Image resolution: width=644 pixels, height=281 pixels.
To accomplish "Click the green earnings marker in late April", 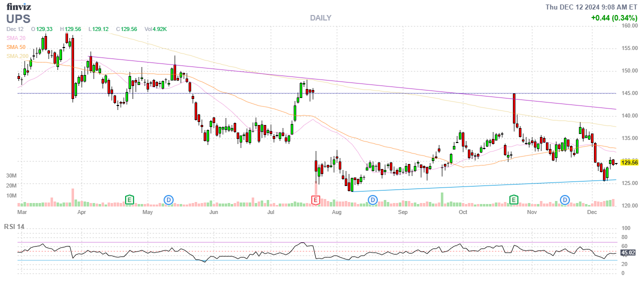I will point(130,200).
